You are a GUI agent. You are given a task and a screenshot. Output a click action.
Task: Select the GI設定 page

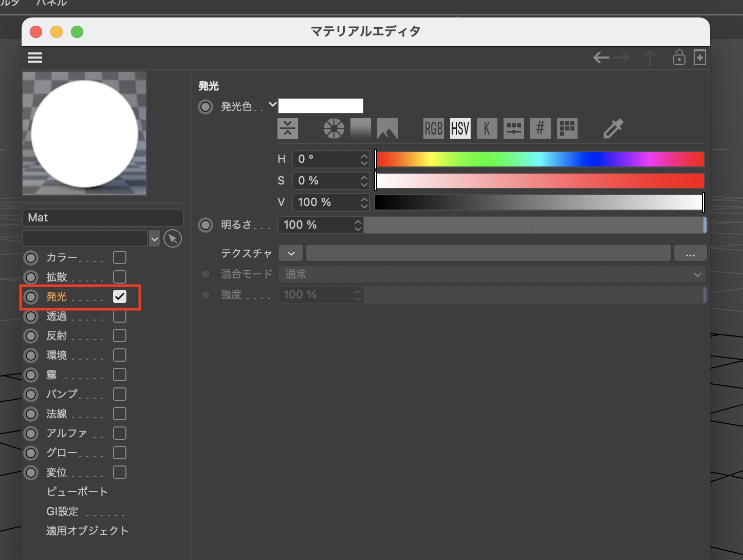click(x=63, y=511)
